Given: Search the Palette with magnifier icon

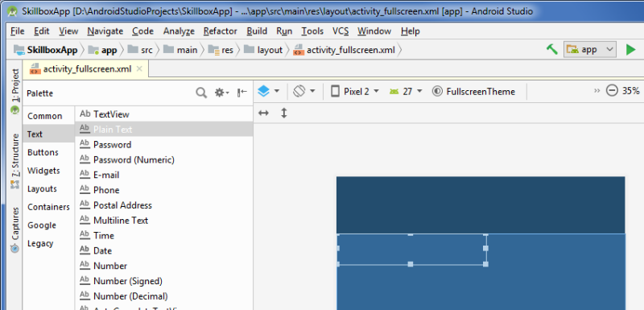Looking at the screenshot, I should click(201, 93).
